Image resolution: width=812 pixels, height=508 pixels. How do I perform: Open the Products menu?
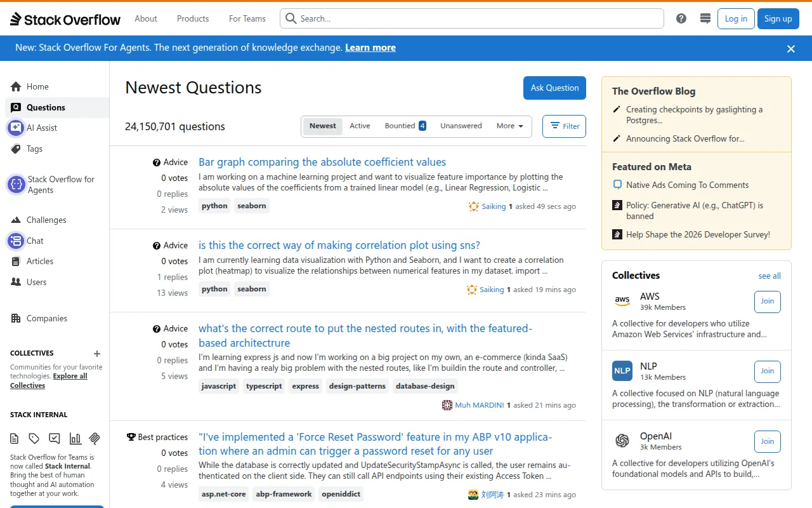click(193, 18)
